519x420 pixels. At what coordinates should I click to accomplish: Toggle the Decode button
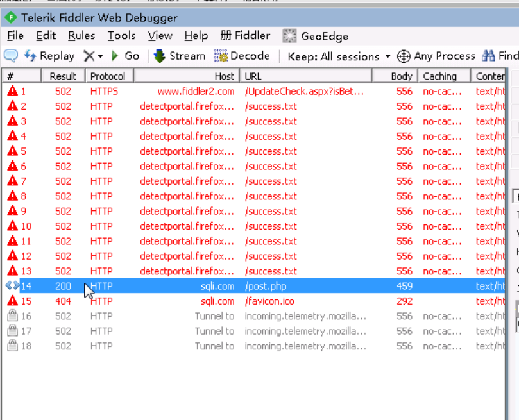[x=242, y=56]
